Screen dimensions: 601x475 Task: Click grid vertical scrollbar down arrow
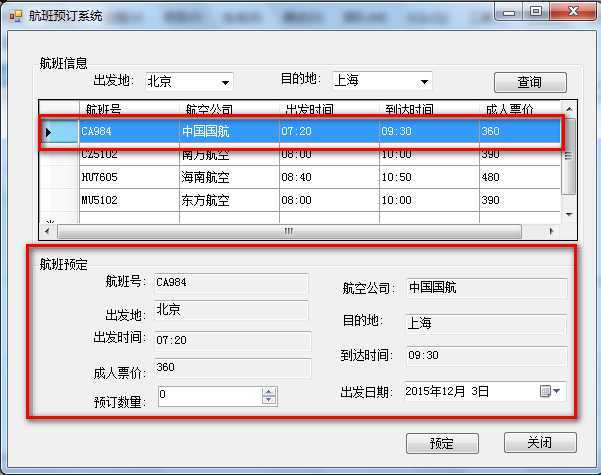coord(569,214)
